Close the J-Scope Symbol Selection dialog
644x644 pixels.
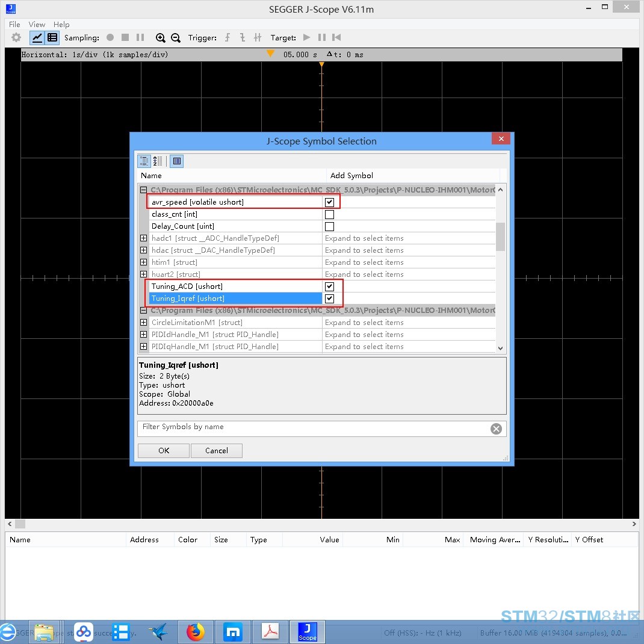point(501,139)
